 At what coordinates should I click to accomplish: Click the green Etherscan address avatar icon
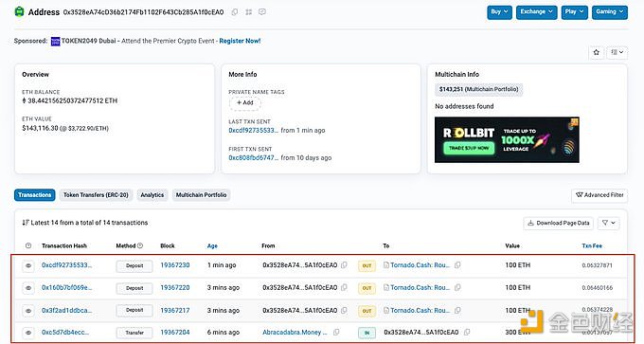[19, 11]
